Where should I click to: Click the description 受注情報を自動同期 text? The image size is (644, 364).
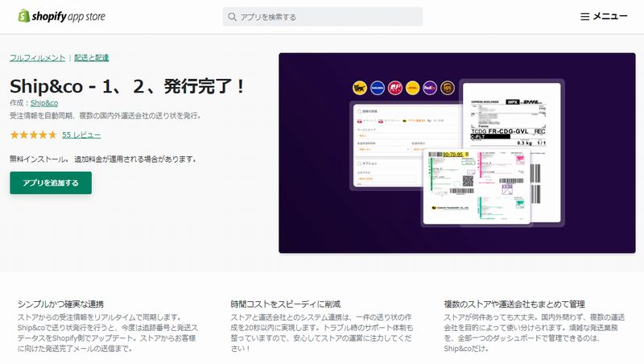105,116
